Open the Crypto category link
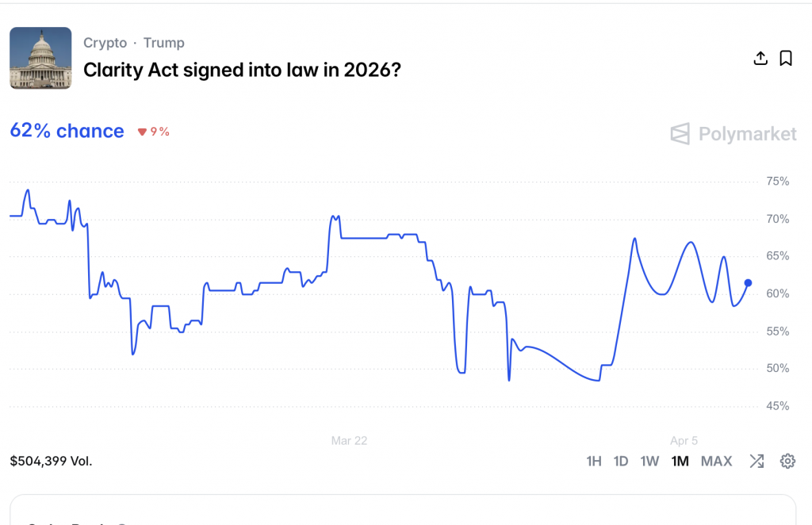This screenshot has width=812, height=525. click(x=105, y=43)
